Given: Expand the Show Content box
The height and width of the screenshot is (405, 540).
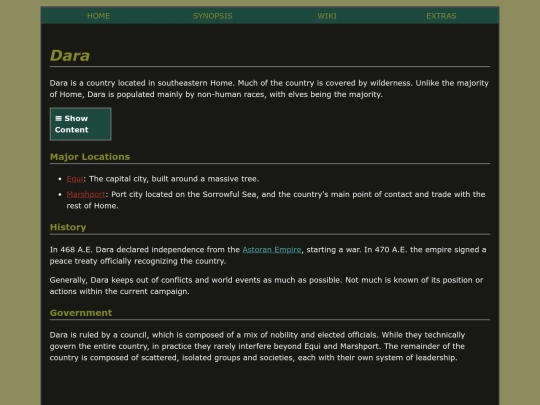Looking at the screenshot, I should pyautogui.click(x=81, y=124).
